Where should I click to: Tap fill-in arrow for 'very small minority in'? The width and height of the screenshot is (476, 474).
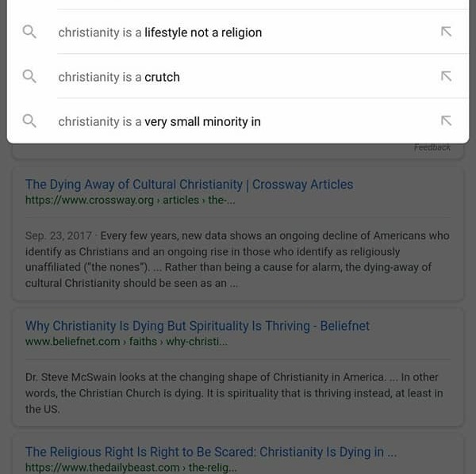(x=446, y=121)
